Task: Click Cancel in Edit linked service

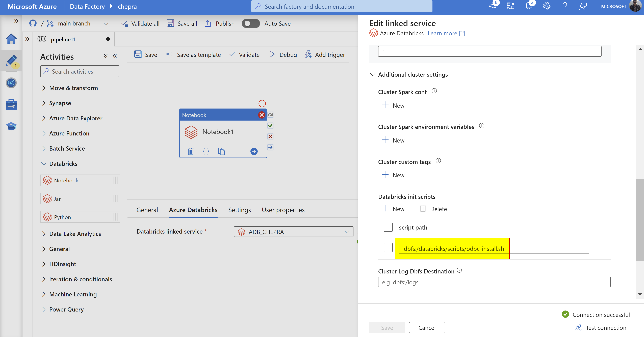Action: click(427, 327)
